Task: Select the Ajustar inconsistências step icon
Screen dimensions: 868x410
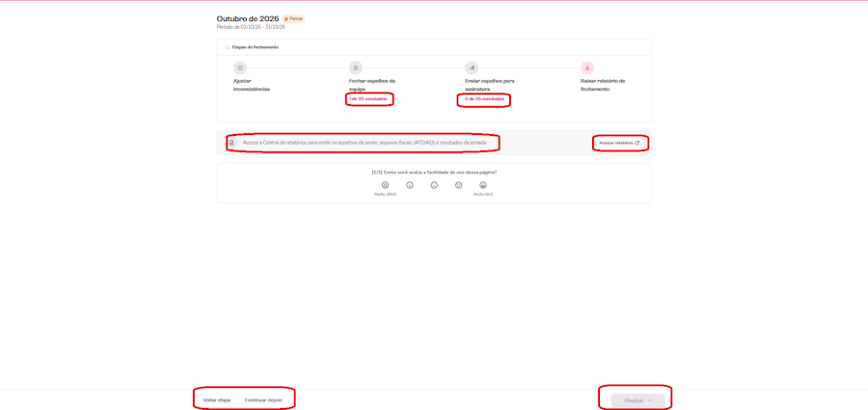Action: pyautogui.click(x=240, y=68)
